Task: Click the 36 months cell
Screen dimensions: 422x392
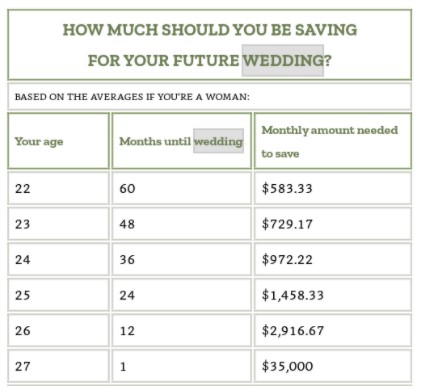Action: [x=182, y=259]
